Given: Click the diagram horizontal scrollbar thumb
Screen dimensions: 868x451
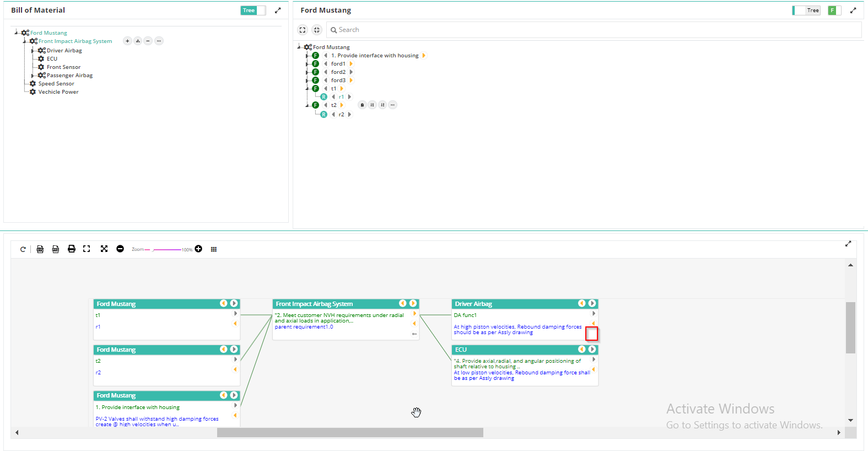Looking at the screenshot, I should [x=350, y=433].
